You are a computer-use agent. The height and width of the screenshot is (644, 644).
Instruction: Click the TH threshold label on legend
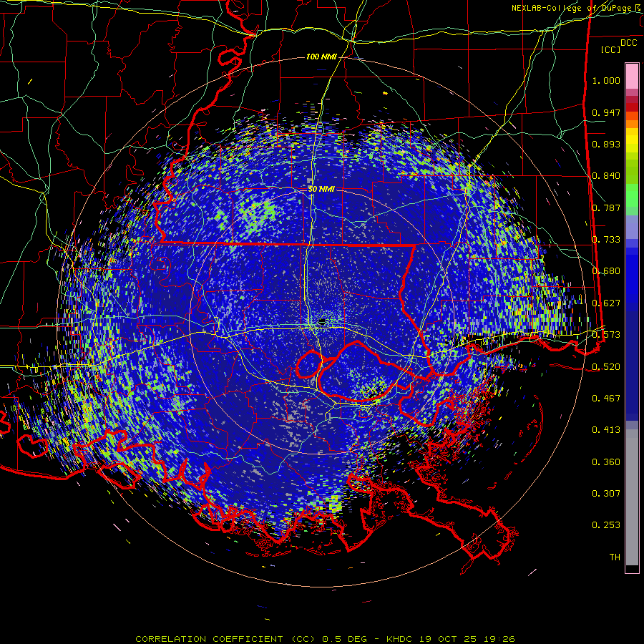(615, 557)
